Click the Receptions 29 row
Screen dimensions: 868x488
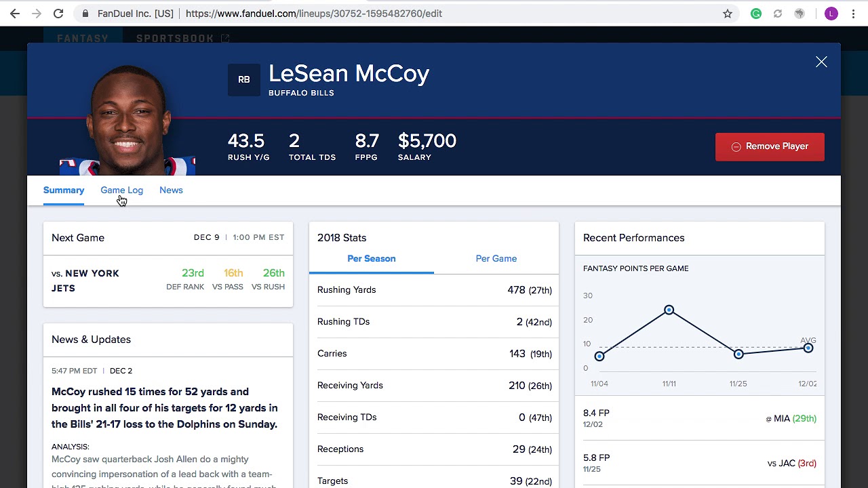pos(434,449)
